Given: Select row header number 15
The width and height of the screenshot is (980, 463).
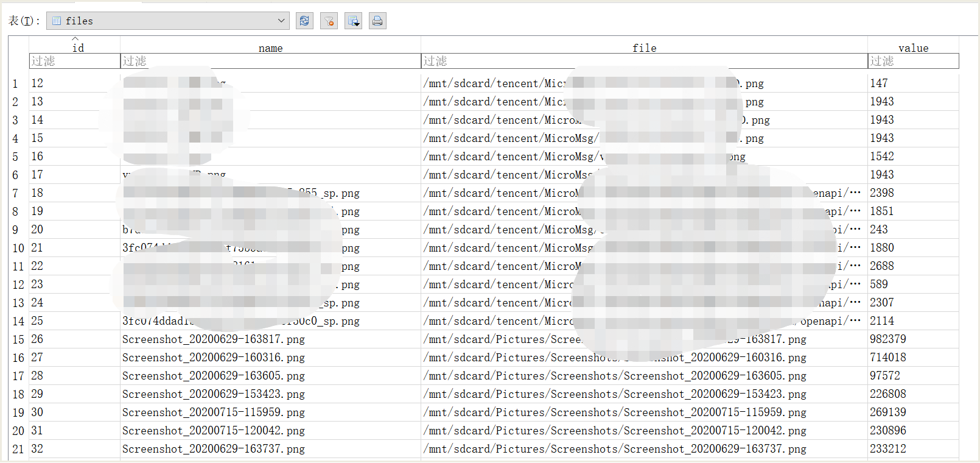Looking at the screenshot, I should coord(18,339).
